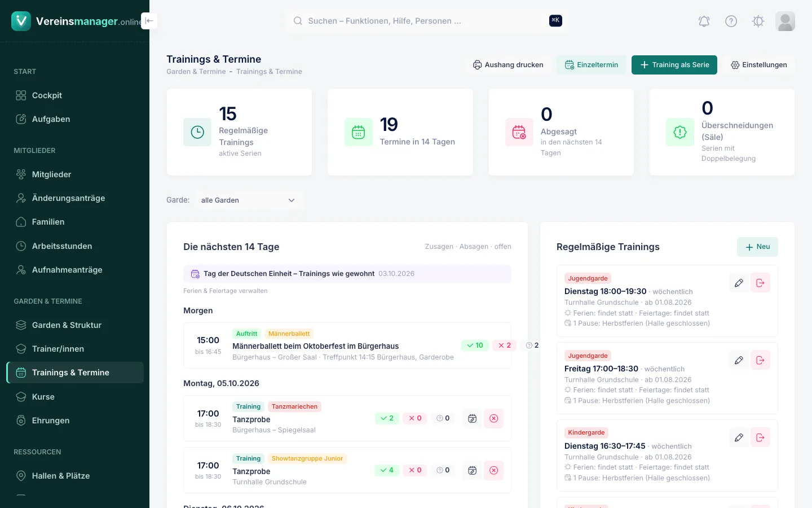The image size is (812, 508).
Task: Edit Jugendgarde Freitag 17:00–18:30 training
Action: [739, 360]
